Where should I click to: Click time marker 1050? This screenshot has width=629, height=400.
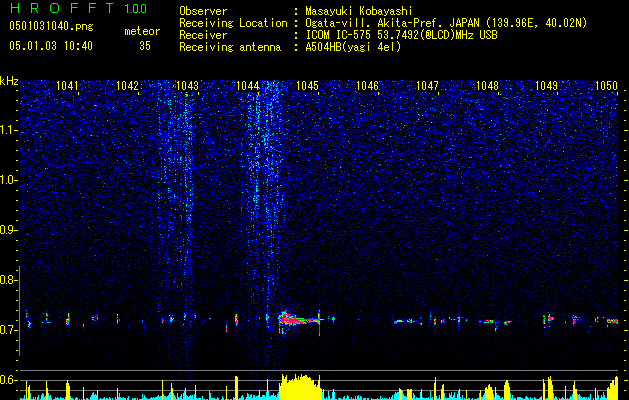(607, 85)
